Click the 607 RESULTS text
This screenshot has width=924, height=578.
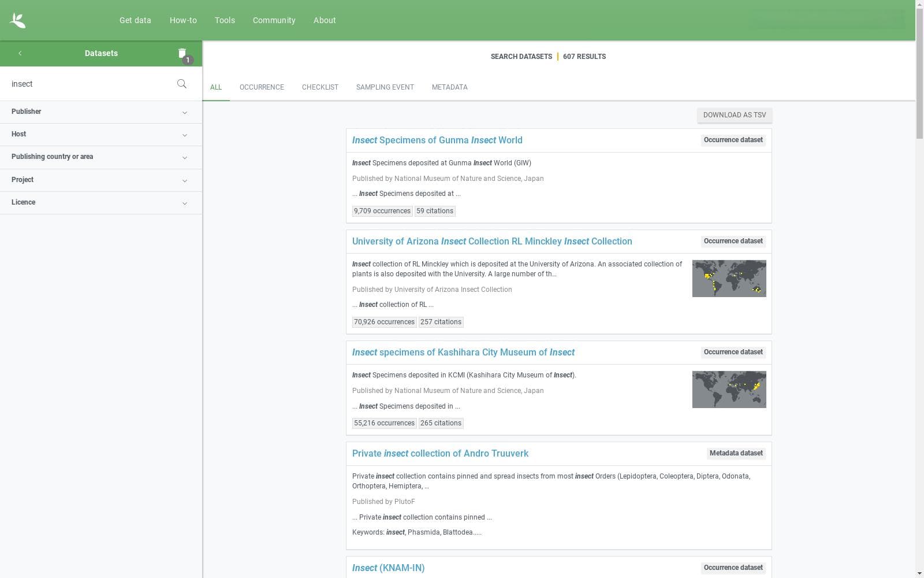click(584, 57)
